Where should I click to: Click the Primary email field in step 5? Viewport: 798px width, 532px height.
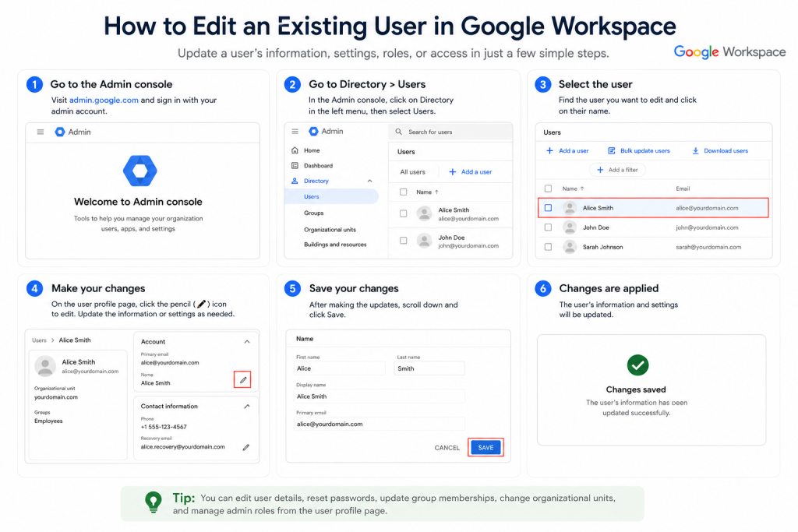click(x=380, y=425)
